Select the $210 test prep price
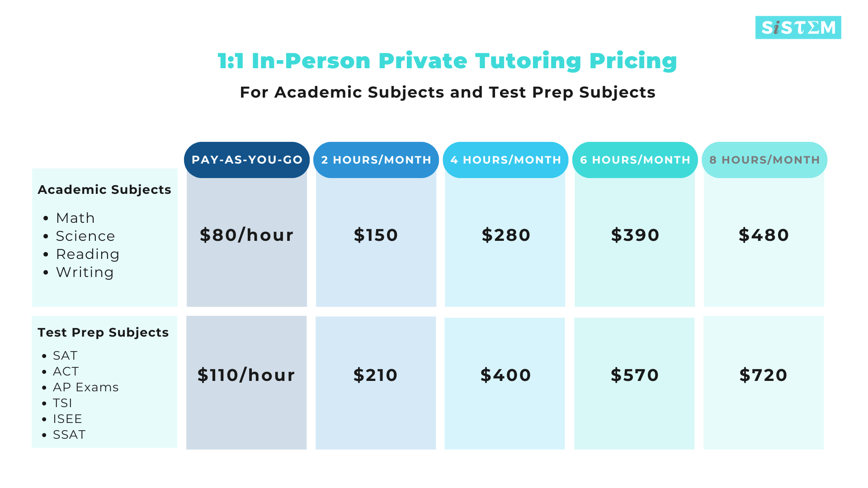The image size is (868, 488). pyautogui.click(x=375, y=375)
